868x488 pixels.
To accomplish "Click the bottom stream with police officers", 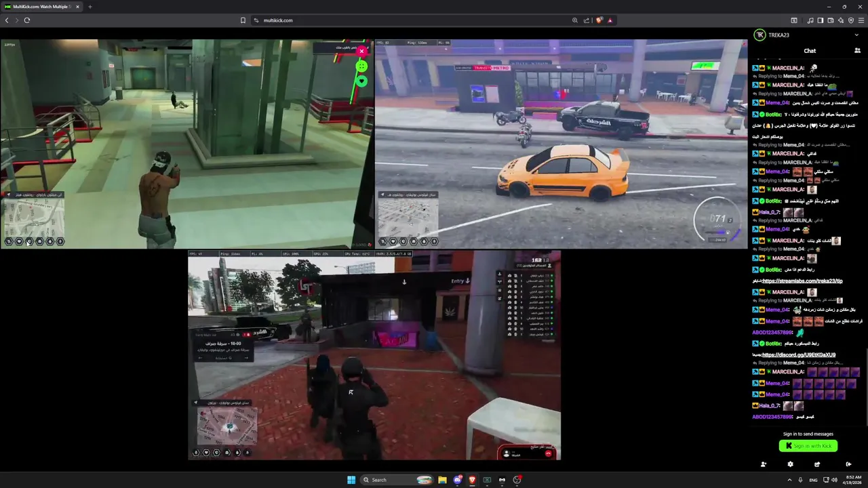I will pyautogui.click(x=374, y=355).
